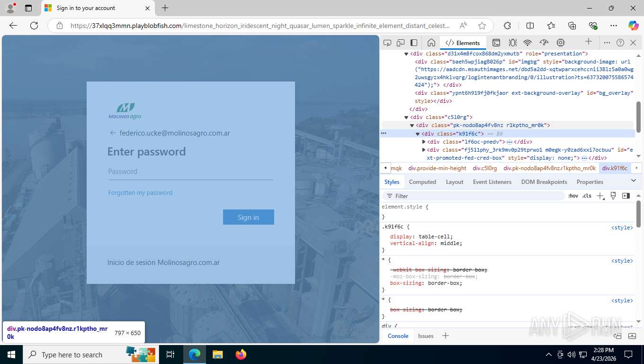Go back to previous page

point(13,26)
